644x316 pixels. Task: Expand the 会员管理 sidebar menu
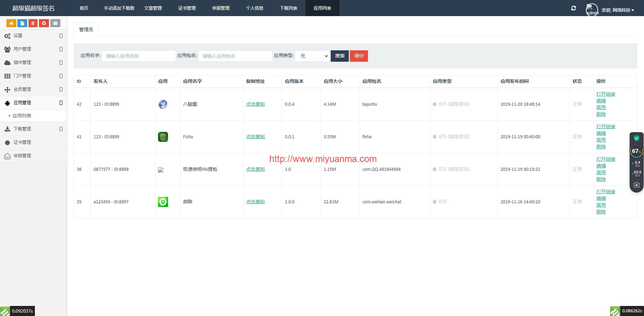coord(33,90)
